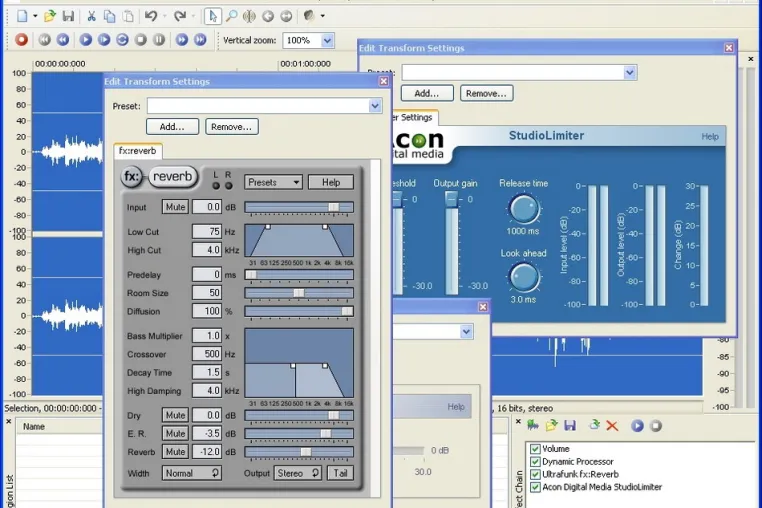
Task: Mute the Dry signal
Action: 175,415
